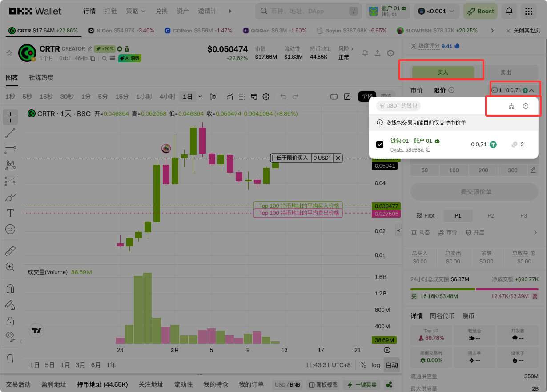Toggle the eye visibility icon for drawings

coord(10,335)
